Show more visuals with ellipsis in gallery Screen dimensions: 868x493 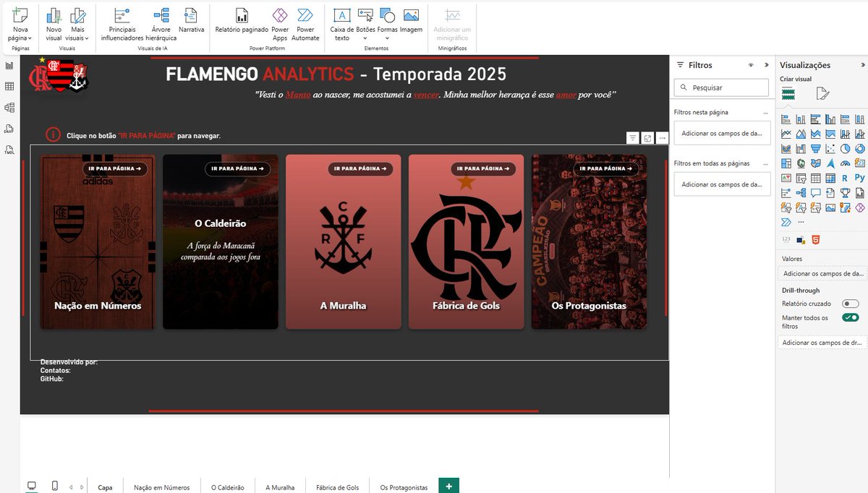tap(801, 222)
